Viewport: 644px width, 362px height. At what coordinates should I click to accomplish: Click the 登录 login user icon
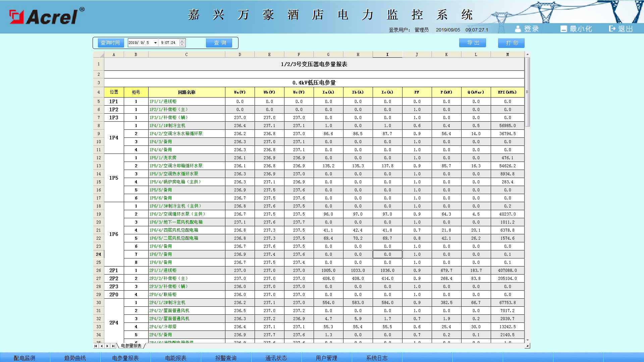click(x=518, y=29)
